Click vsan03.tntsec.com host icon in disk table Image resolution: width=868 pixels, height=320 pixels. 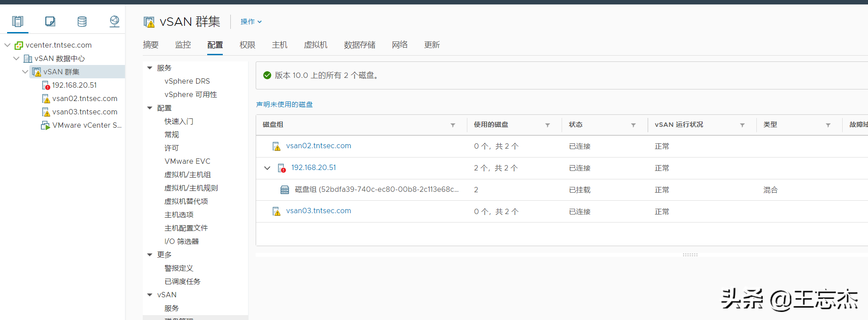276,211
